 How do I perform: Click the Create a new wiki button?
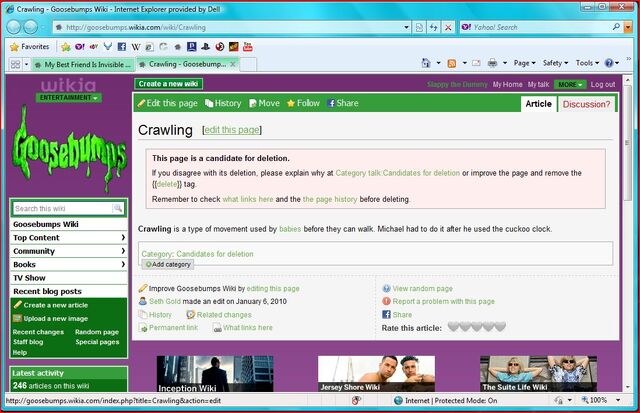point(169,84)
